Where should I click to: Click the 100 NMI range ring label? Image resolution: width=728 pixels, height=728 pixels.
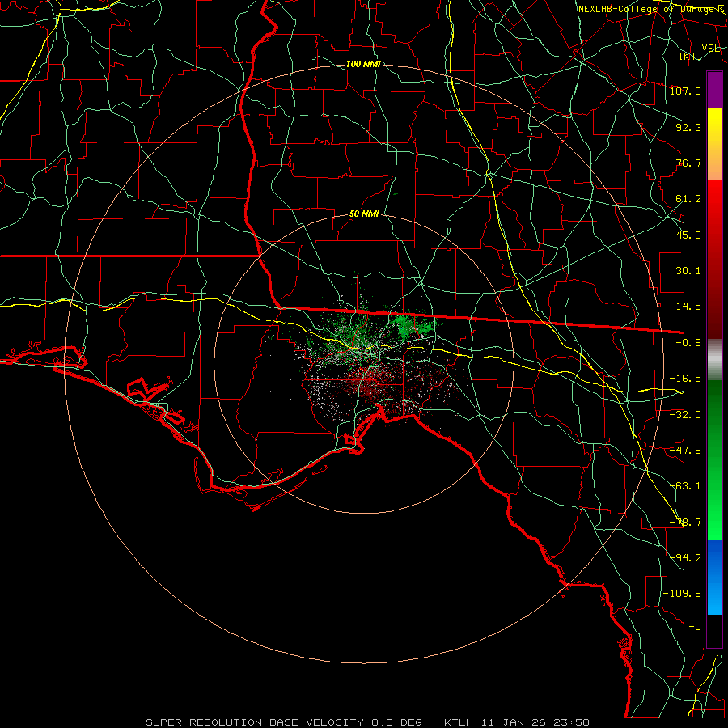coord(363,64)
